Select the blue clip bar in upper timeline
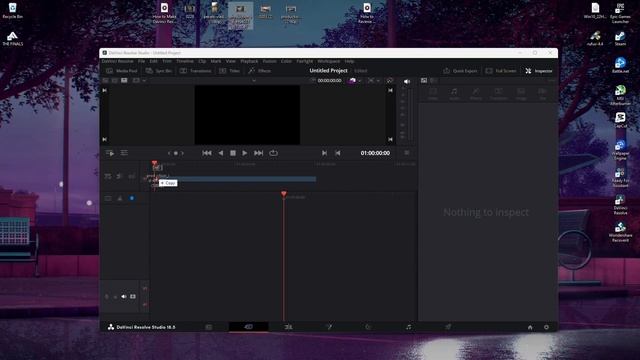The height and width of the screenshot is (360, 640). click(x=238, y=179)
